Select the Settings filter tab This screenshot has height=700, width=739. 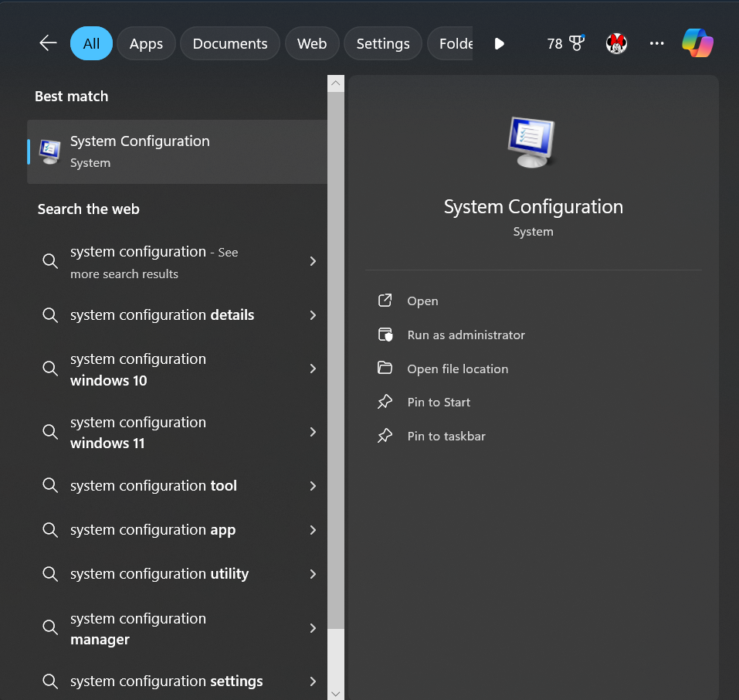(x=382, y=43)
